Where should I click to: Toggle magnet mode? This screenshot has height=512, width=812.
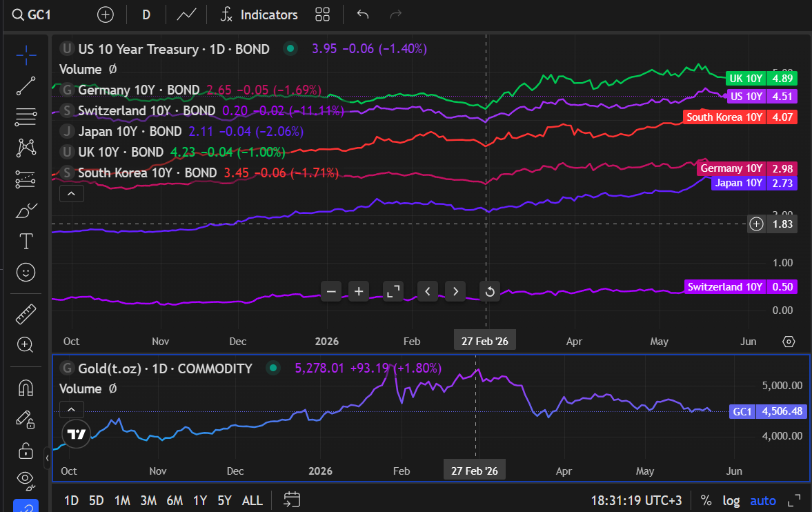point(26,388)
